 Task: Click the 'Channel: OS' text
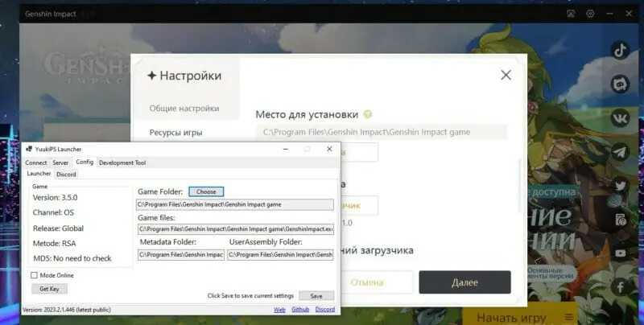(53, 212)
